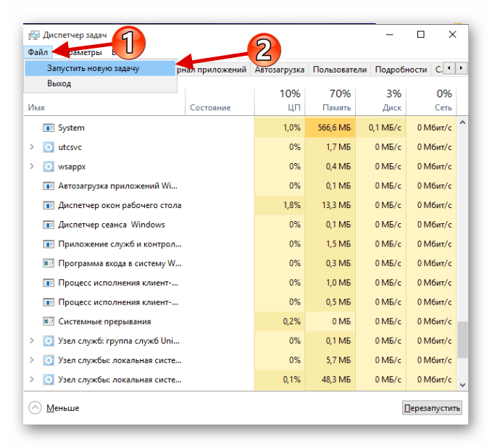The height and width of the screenshot is (448, 492).
Task: Click gear icon of Узел служб: группа служб Uni...
Action: tap(49, 341)
